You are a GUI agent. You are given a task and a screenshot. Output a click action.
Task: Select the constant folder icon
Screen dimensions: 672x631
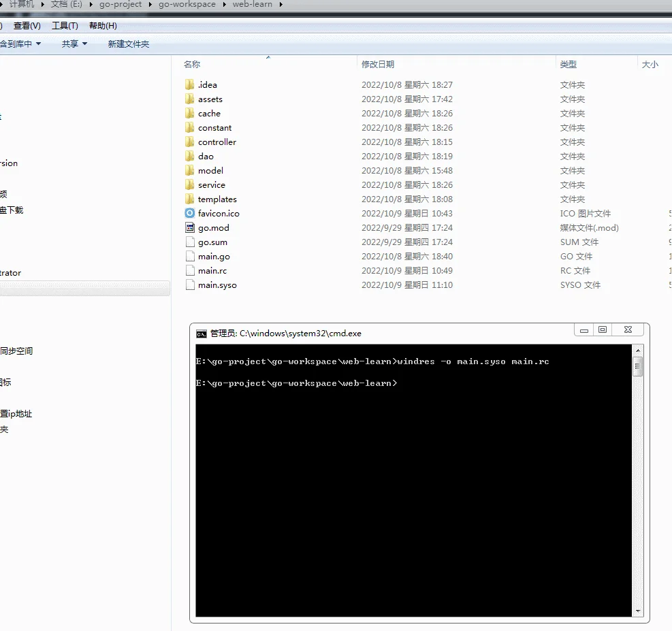click(x=190, y=127)
